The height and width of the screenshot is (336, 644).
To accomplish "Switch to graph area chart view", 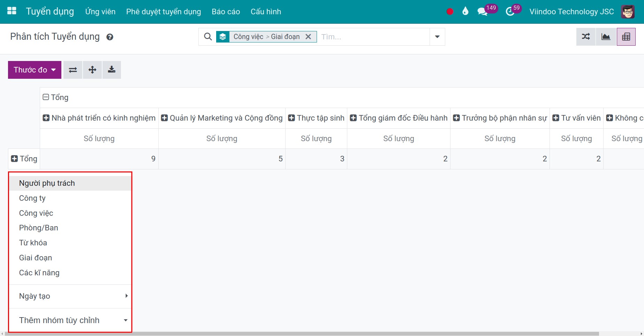I will click(x=606, y=37).
